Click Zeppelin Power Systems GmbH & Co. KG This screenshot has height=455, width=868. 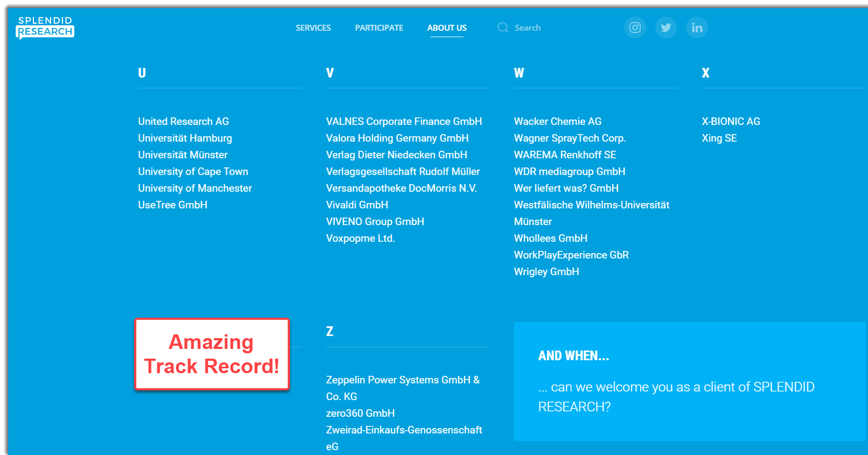(x=402, y=388)
